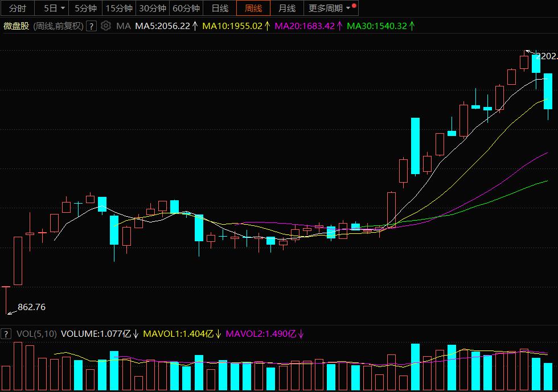Image resolution: width=558 pixels, height=392 pixels.
Task: Click the help question mark beside 微盘股
Action: 91,26
